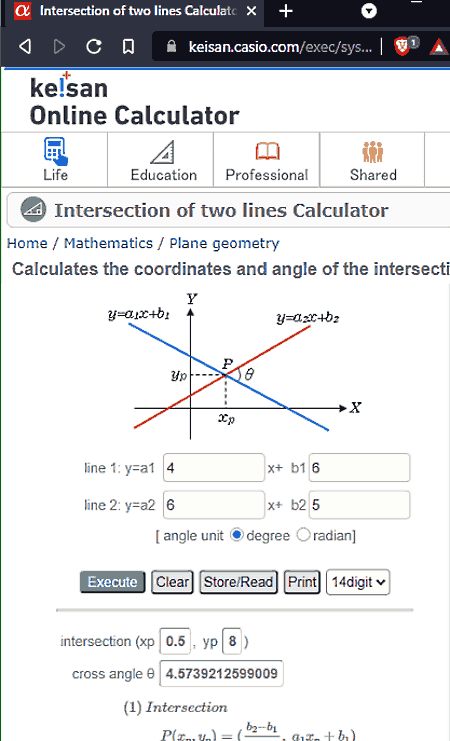Open the Education triangle ruler icon
This screenshot has height=741, width=450.
[163, 152]
